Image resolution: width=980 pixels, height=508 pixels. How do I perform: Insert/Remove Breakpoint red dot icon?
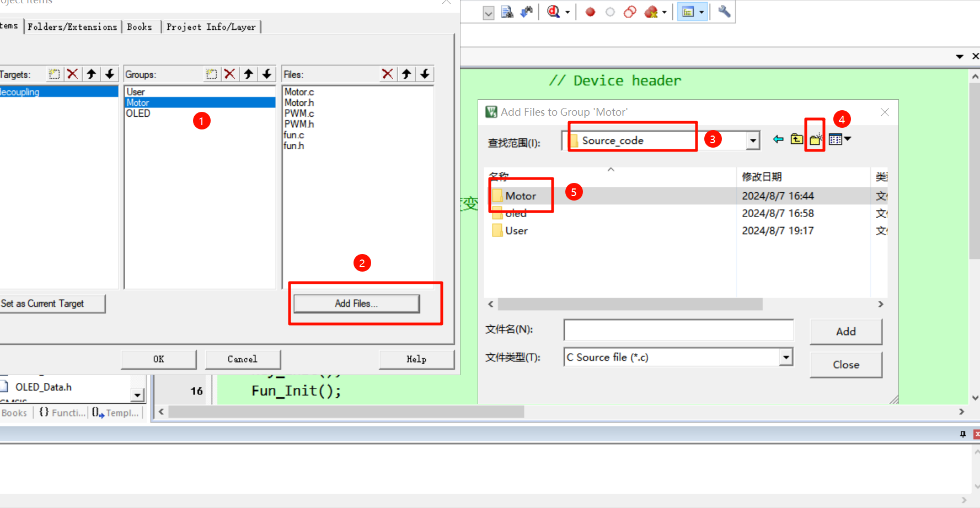(x=590, y=12)
